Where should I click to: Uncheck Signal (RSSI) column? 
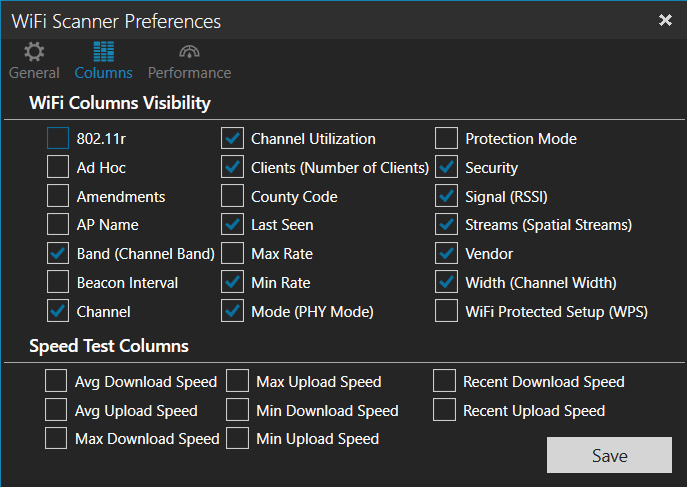click(446, 196)
